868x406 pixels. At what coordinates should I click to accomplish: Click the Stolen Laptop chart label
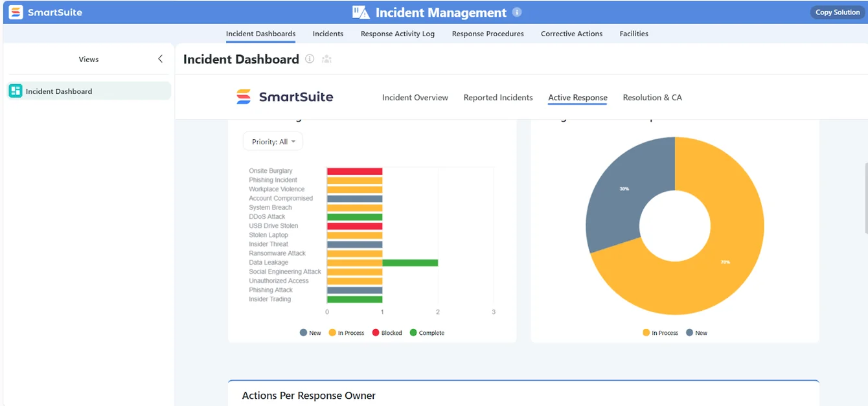click(268, 235)
